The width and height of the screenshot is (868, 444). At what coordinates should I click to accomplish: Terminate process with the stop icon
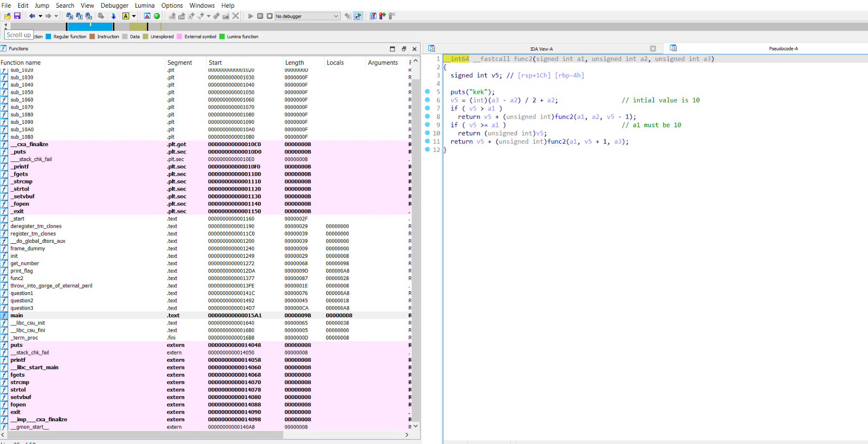pyautogui.click(x=269, y=16)
